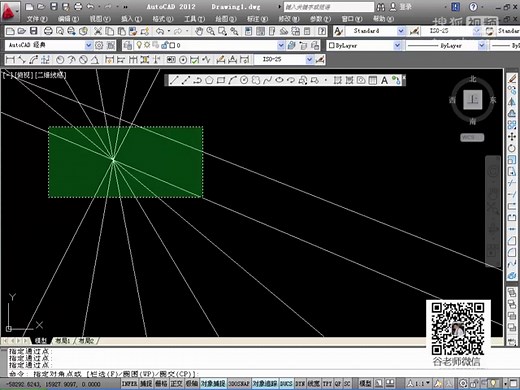Viewport: 520px width, 390px height.
Task: Select the Rectangle draw tool
Action: (x=221, y=80)
